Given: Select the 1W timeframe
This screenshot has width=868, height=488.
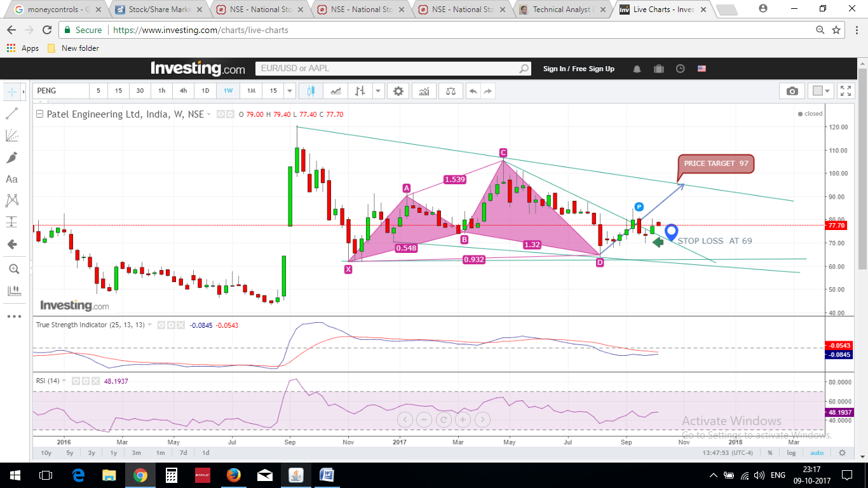Looking at the screenshot, I should click(x=227, y=91).
